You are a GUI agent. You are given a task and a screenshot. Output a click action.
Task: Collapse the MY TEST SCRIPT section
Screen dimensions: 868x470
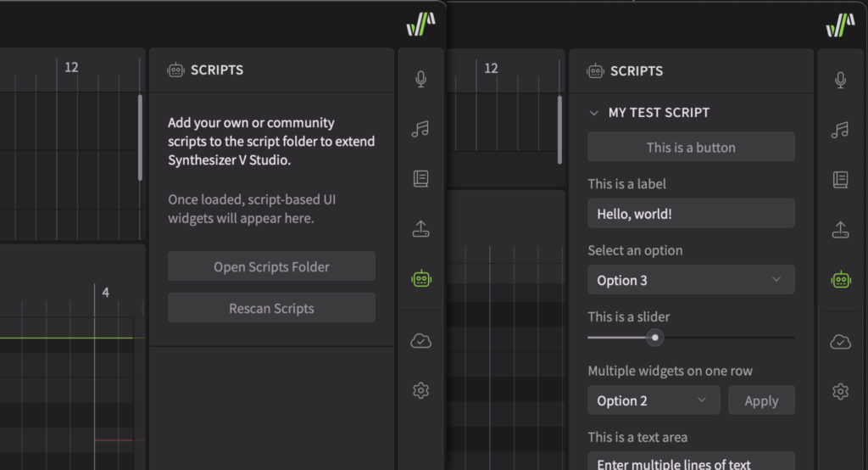[x=593, y=113]
